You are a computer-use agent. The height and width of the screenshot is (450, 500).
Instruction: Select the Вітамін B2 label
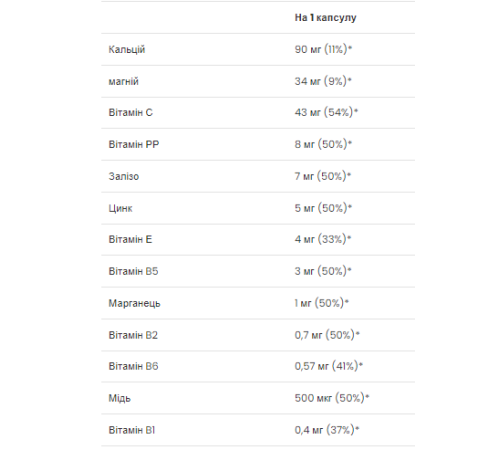(x=133, y=335)
